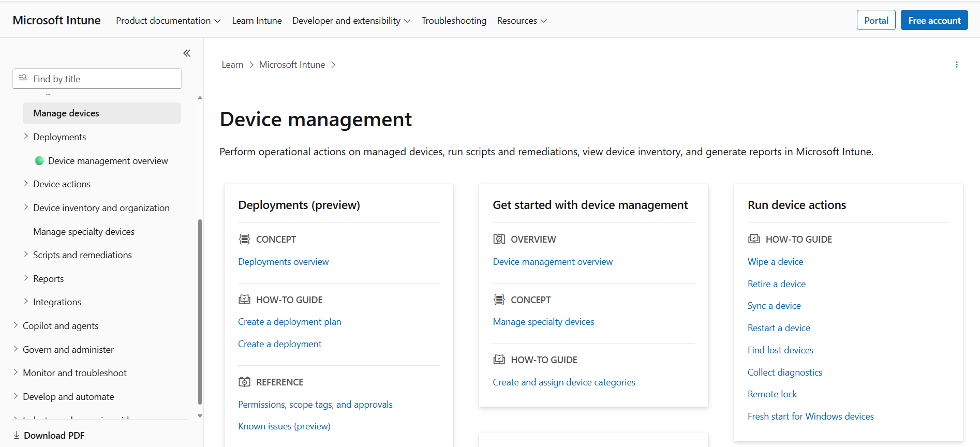The image size is (980, 447).
Task: Expand the Develop and automate section
Action: [16, 396]
